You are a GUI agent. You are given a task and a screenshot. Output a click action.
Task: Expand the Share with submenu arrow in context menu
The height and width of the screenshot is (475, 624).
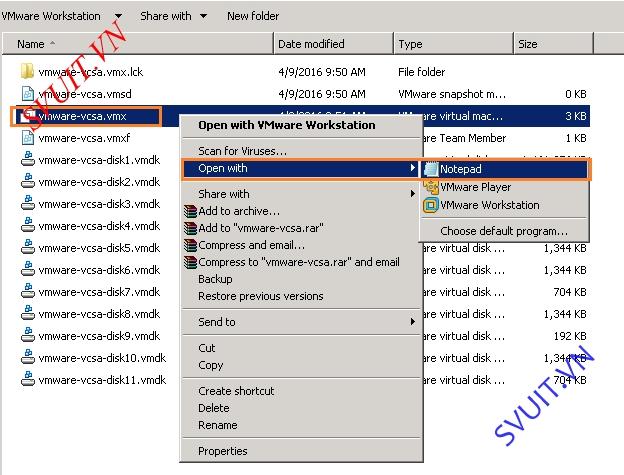click(413, 194)
